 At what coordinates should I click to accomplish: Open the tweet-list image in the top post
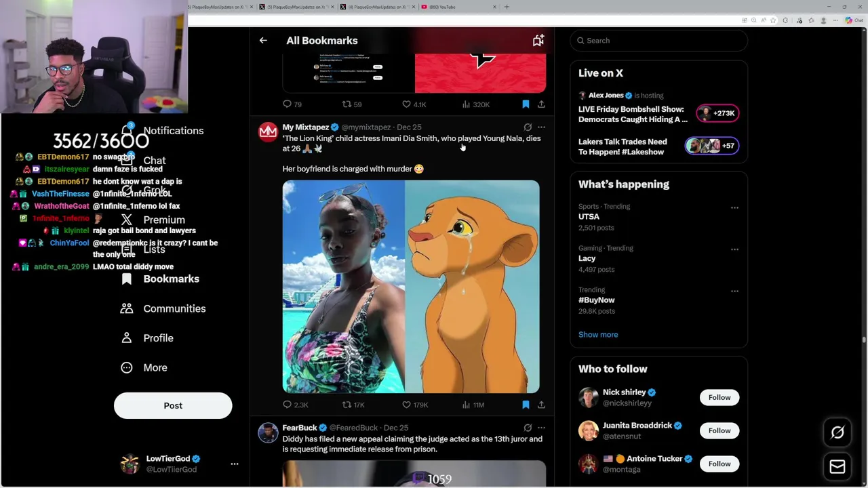coord(348,73)
